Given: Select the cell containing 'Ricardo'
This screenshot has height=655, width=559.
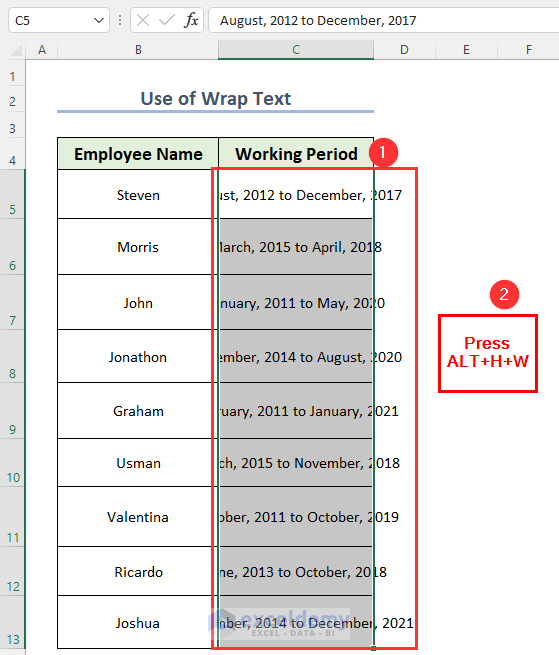Looking at the screenshot, I should [x=138, y=571].
